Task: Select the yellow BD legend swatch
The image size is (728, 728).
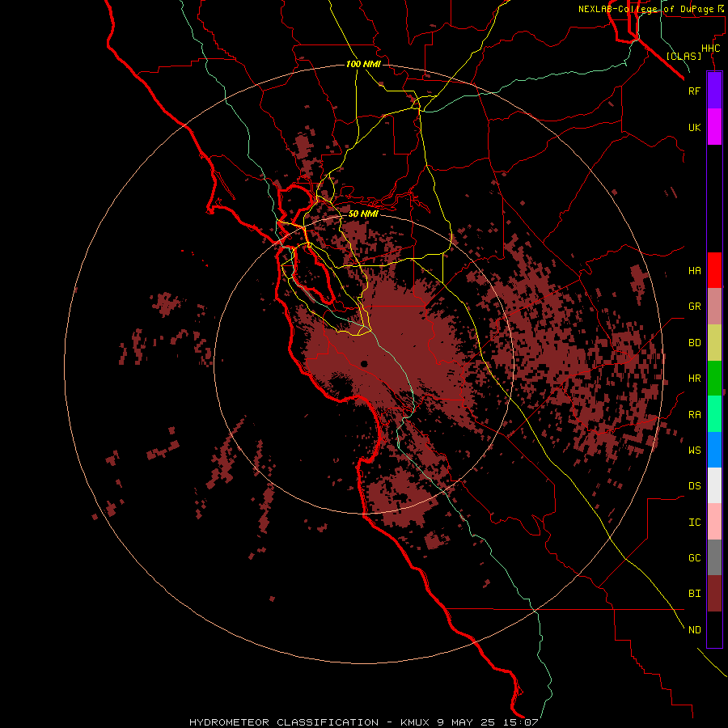Action: click(x=714, y=342)
